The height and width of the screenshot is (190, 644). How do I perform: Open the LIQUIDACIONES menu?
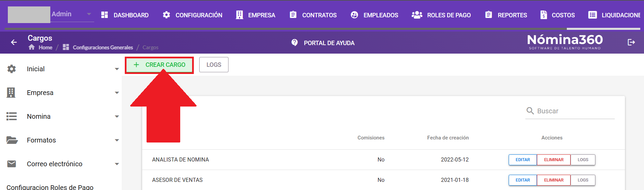tap(615, 15)
